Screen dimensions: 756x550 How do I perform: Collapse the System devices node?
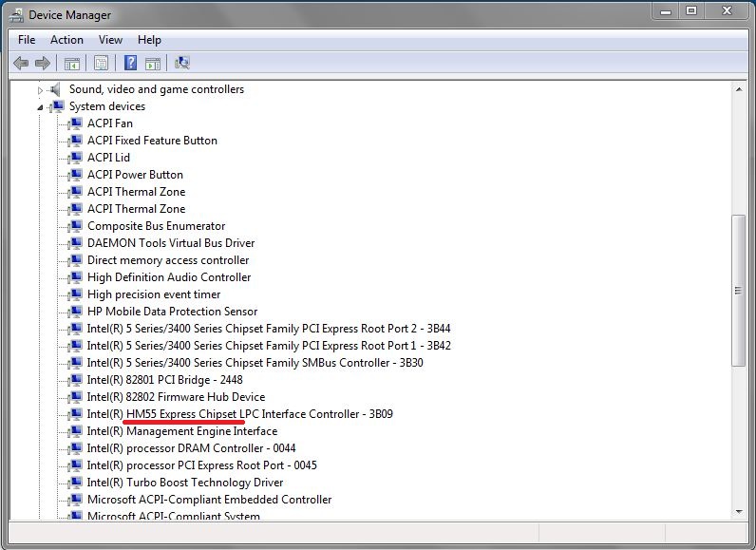(x=40, y=107)
